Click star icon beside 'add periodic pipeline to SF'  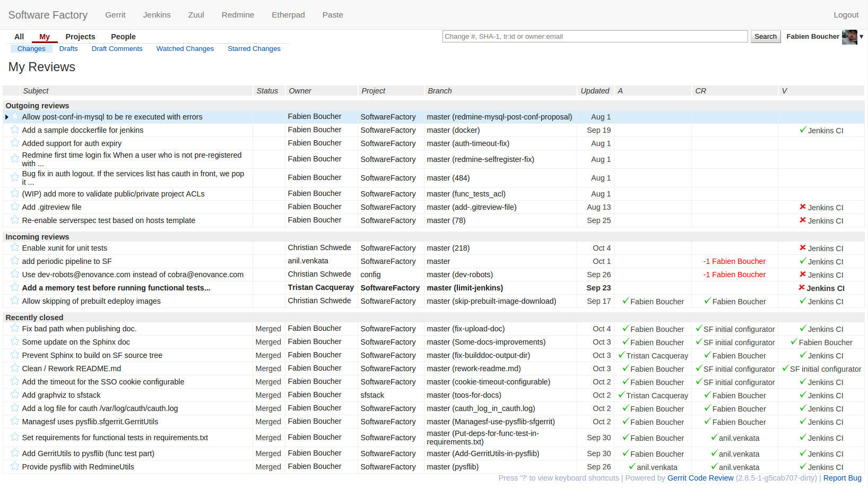click(x=15, y=261)
